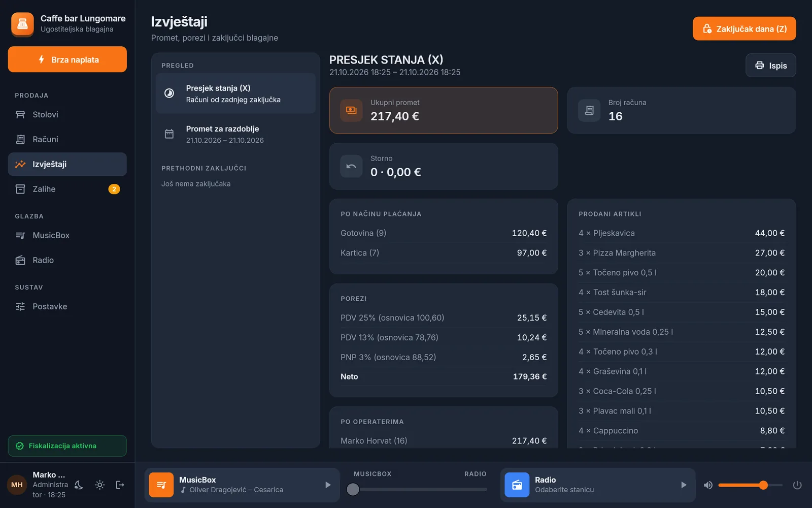Click the blue Radio player icon
The image size is (812, 508).
[517, 485]
